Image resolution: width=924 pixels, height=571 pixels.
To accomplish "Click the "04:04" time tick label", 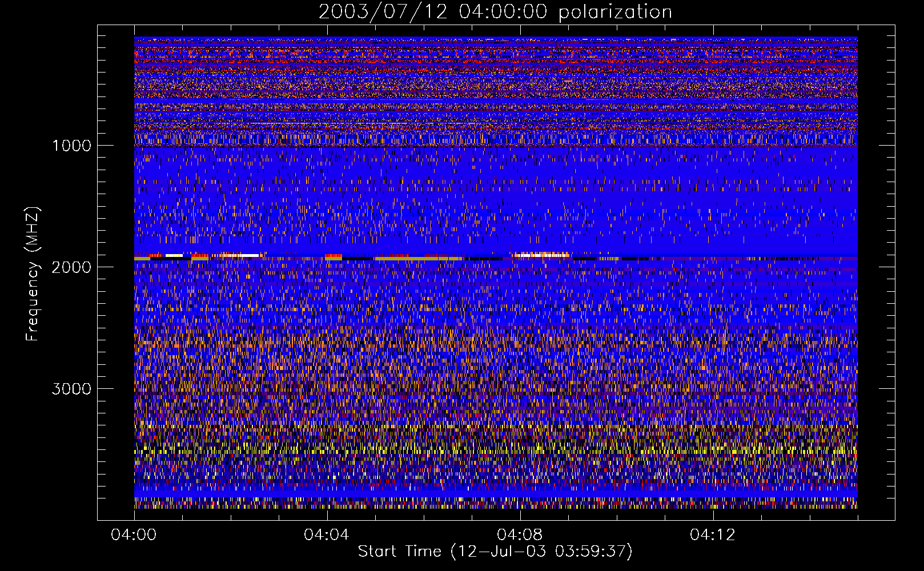I will [327, 535].
